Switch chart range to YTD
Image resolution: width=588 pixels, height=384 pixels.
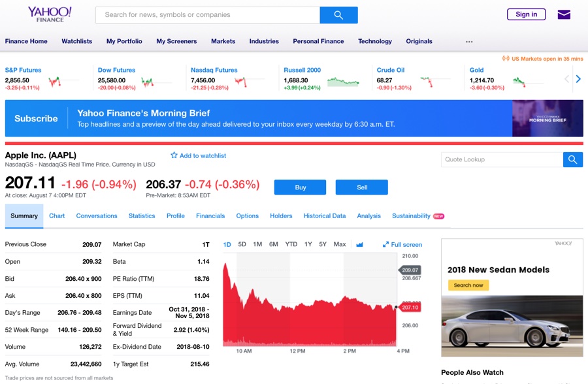coord(291,244)
